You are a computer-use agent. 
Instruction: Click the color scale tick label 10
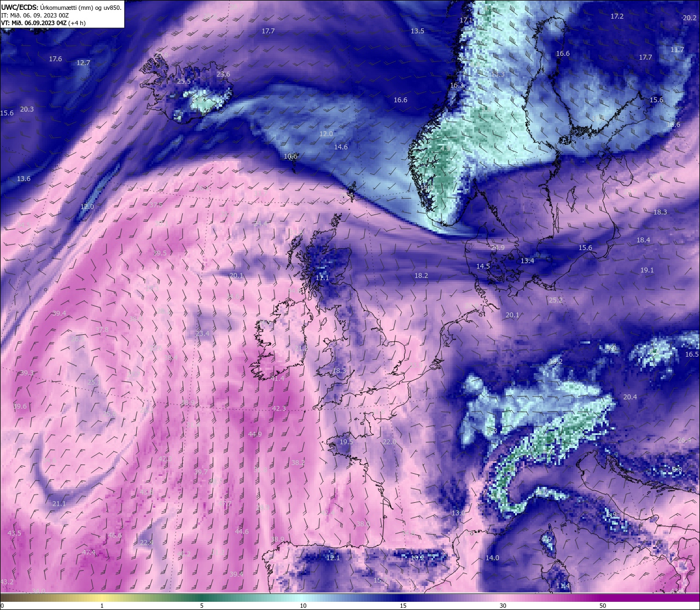303,606
